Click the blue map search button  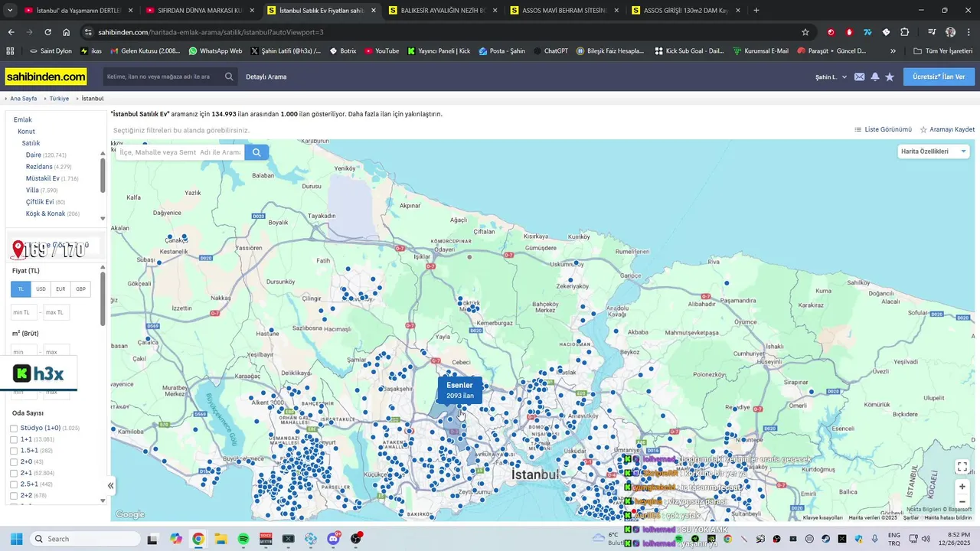[256, 152]
